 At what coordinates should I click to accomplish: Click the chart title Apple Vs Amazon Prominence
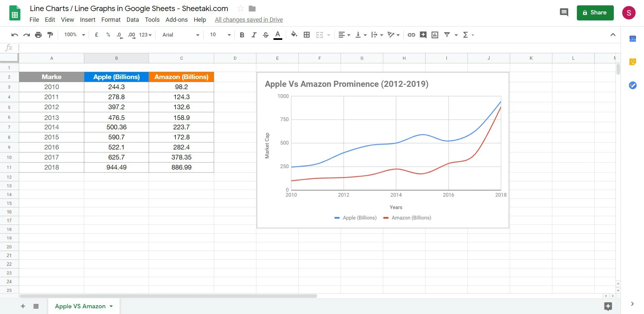347,84
